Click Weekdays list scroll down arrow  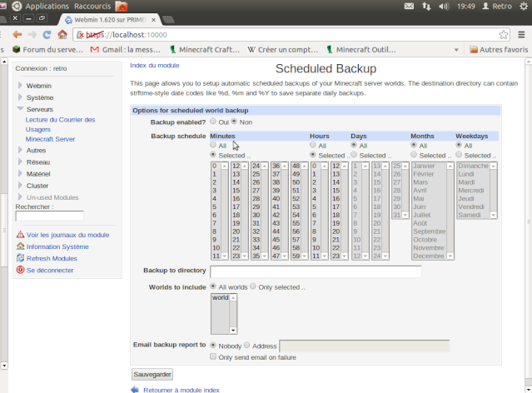pos(494,215)
